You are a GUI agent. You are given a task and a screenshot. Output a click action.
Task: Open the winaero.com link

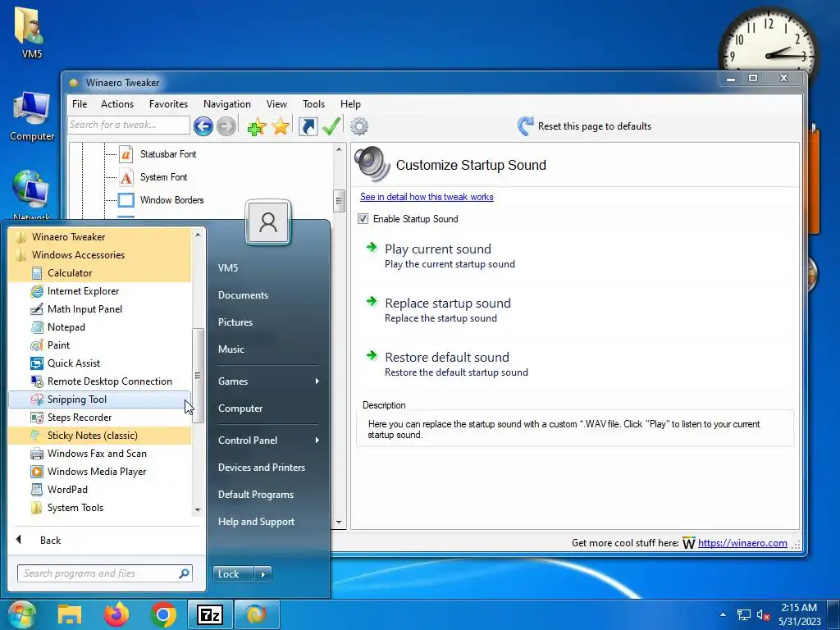click(x=742, y=543)
